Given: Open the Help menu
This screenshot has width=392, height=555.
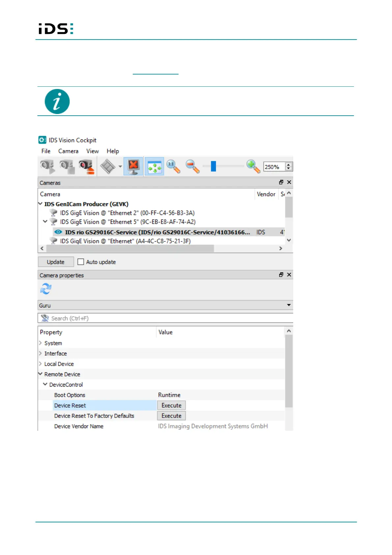Looking at the screenshot, I should 113,151.
